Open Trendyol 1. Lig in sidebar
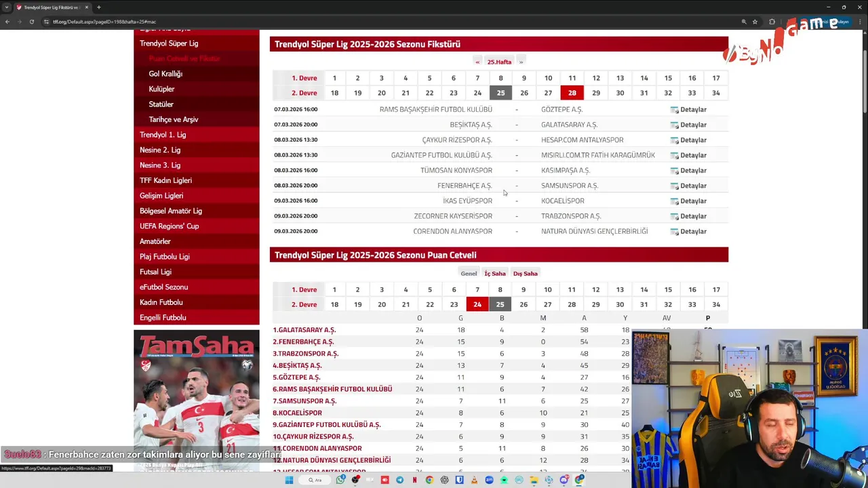This screenshot has height=488, width=868. click(163, 135)
